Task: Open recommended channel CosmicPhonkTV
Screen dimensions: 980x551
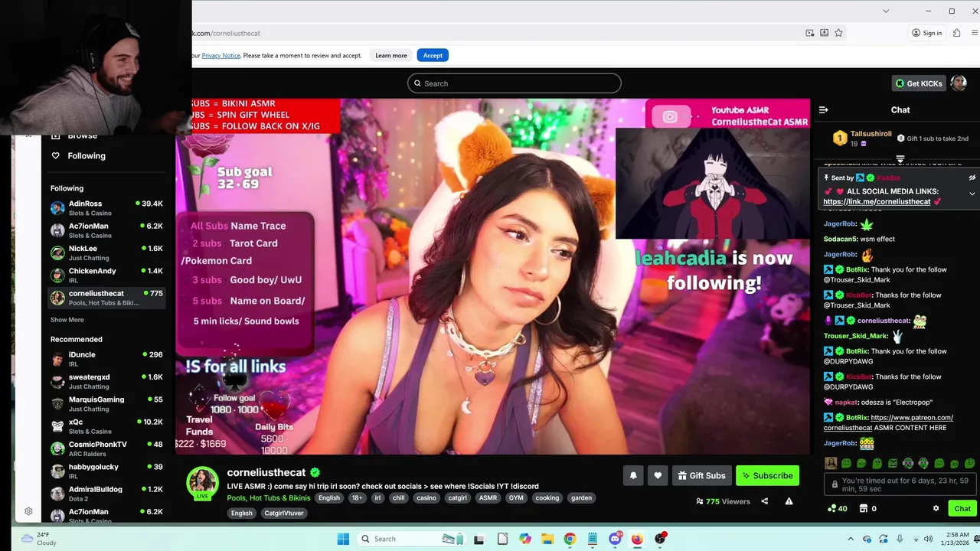Action: tap(106, 448)
